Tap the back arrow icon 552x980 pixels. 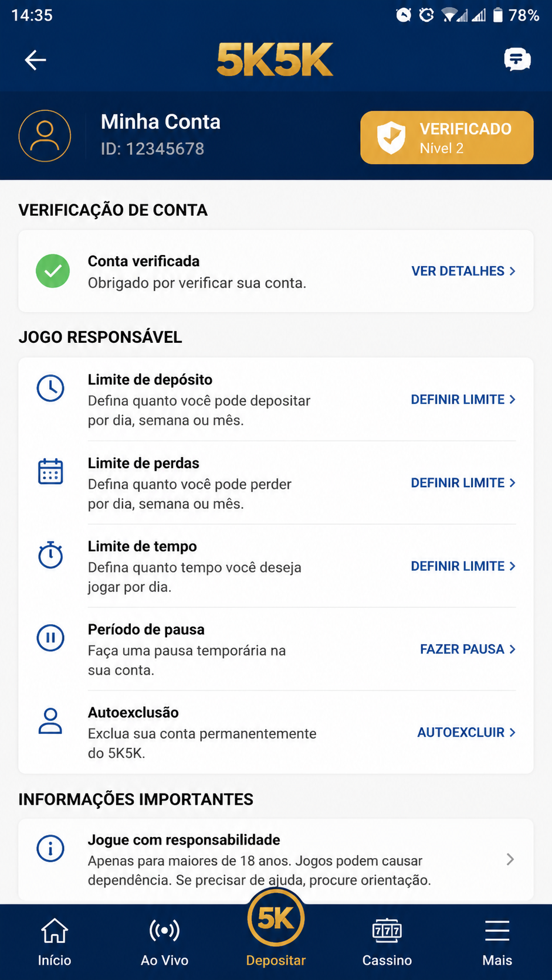tap(35, 60)
